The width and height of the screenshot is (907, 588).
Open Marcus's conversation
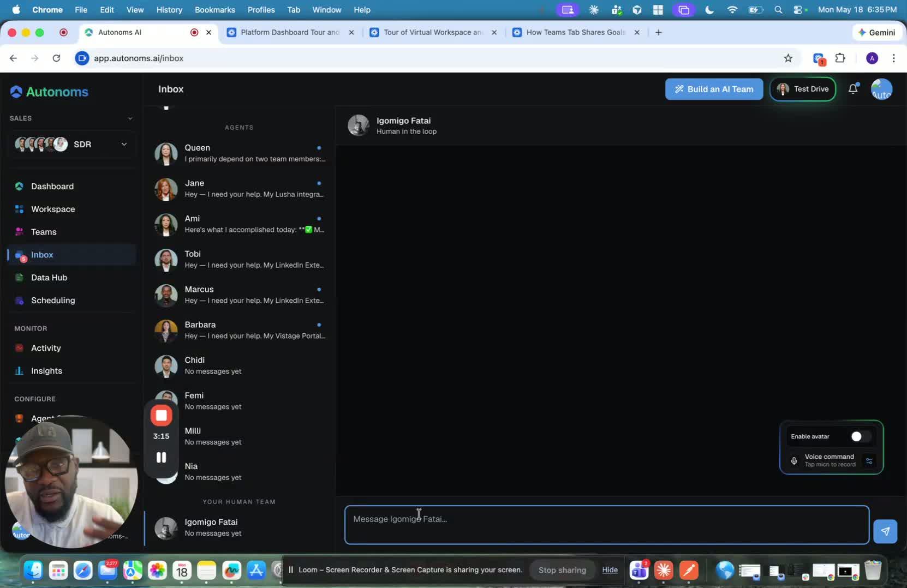(x=239, y=295)
